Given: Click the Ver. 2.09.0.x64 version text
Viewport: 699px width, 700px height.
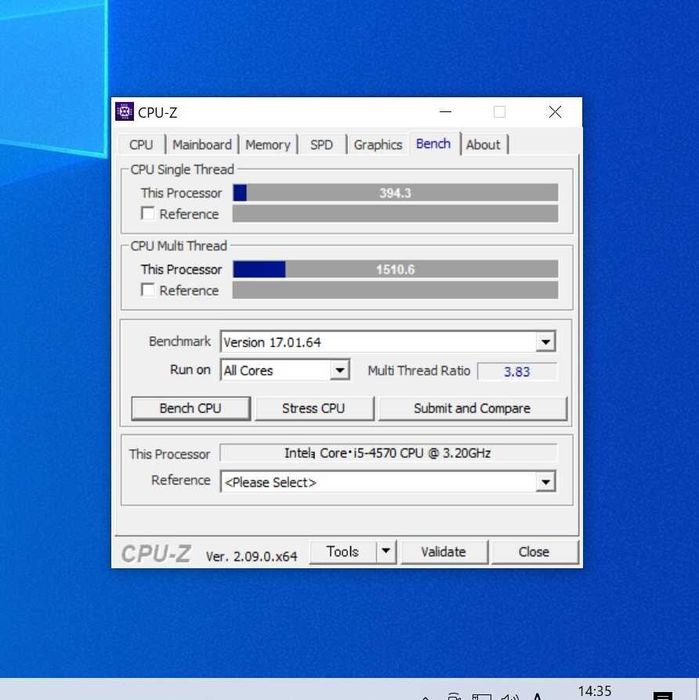Looking at the screenshot, I should pyautogui.click(x=251, y=556).
